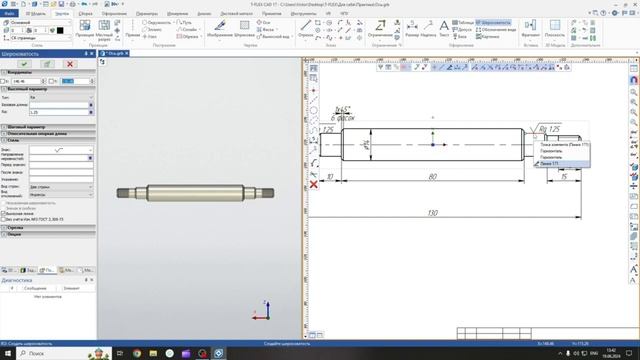Open the Измерение ribbon tab
640x360 pixels.
tap(178, 13)
